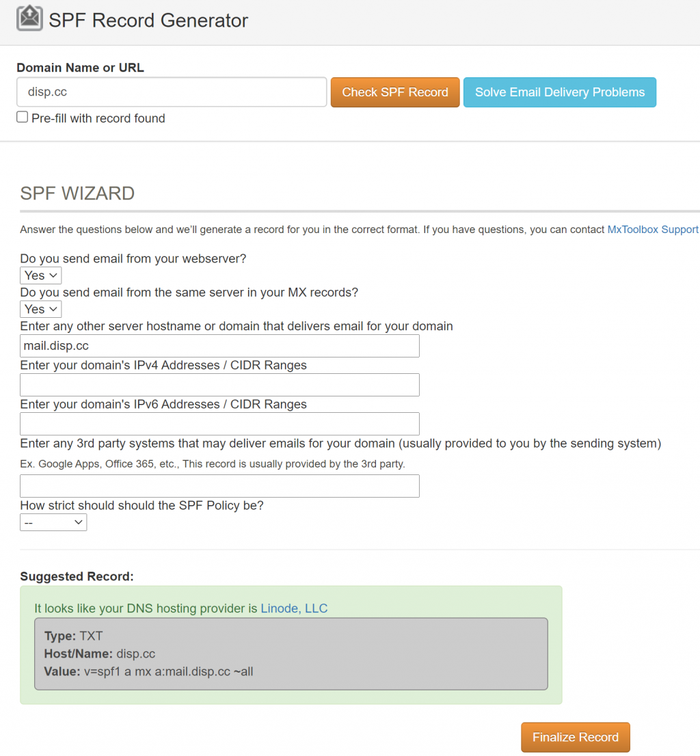Expand the SPF Policy strictness dropdown

pyautogui.click(x=53, y=522)
